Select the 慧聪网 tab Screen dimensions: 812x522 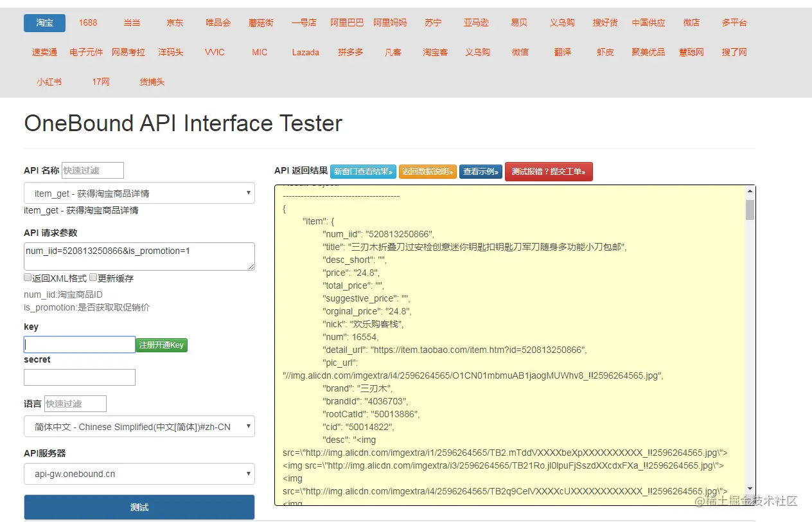coord(691,52)
